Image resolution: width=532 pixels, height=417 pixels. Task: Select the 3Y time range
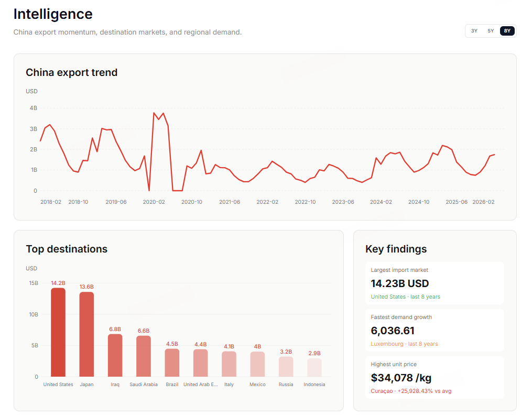474,31
